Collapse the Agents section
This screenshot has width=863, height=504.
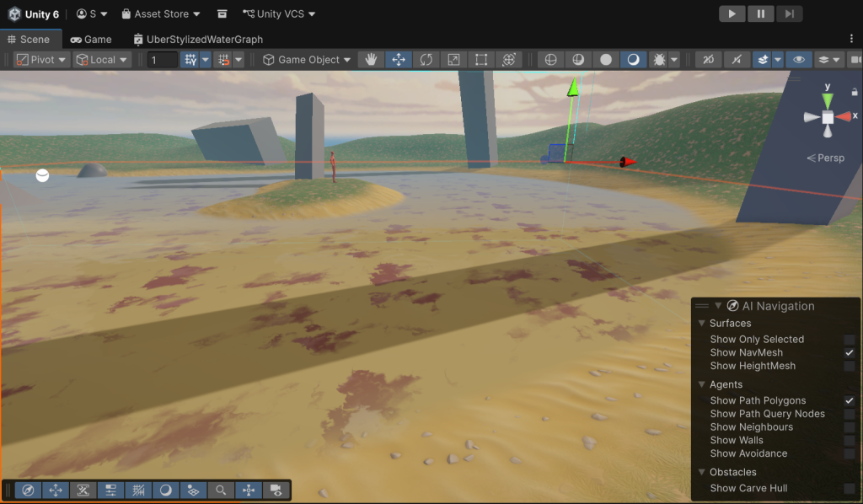tap(702, 385)
